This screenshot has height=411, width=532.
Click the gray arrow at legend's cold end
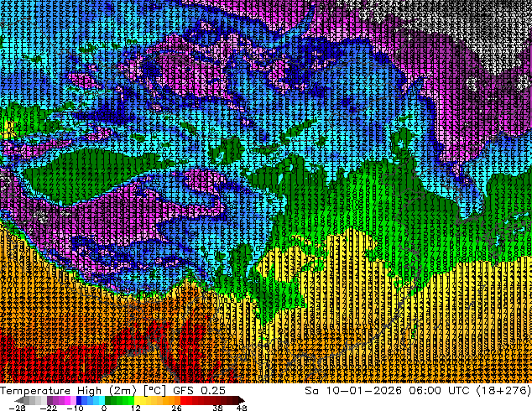click(18, 400)
